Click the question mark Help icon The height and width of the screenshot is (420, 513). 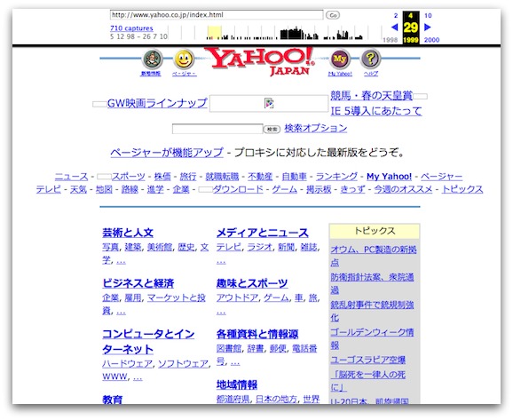370,59
